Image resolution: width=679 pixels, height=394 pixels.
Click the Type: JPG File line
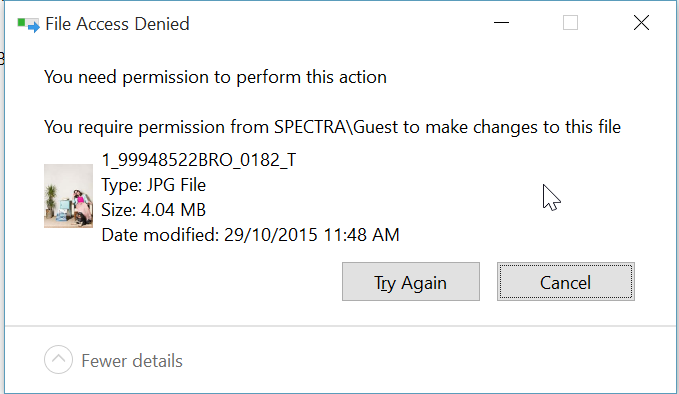[153, 185]
